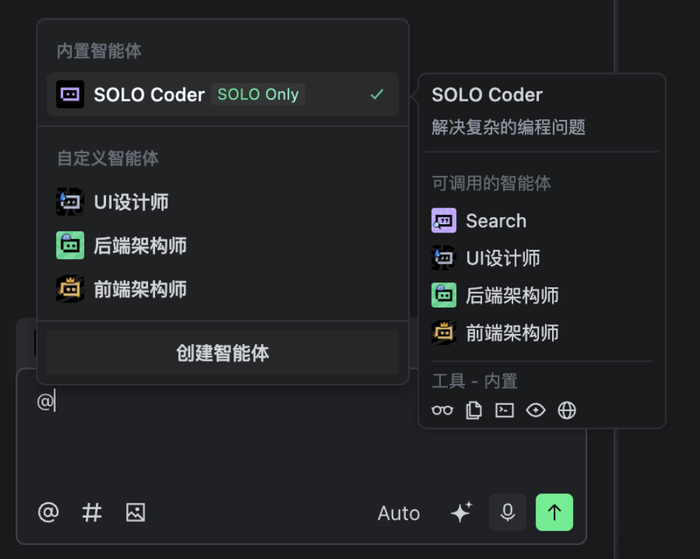Attach an image using the picture icon
The height and width of the screenshot is (559, 700).
(x=135, y=513)
